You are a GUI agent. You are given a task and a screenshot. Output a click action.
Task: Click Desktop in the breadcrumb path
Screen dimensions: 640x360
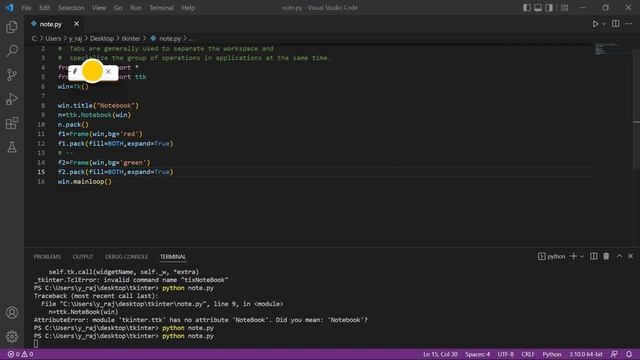click(x=102, y=38)
